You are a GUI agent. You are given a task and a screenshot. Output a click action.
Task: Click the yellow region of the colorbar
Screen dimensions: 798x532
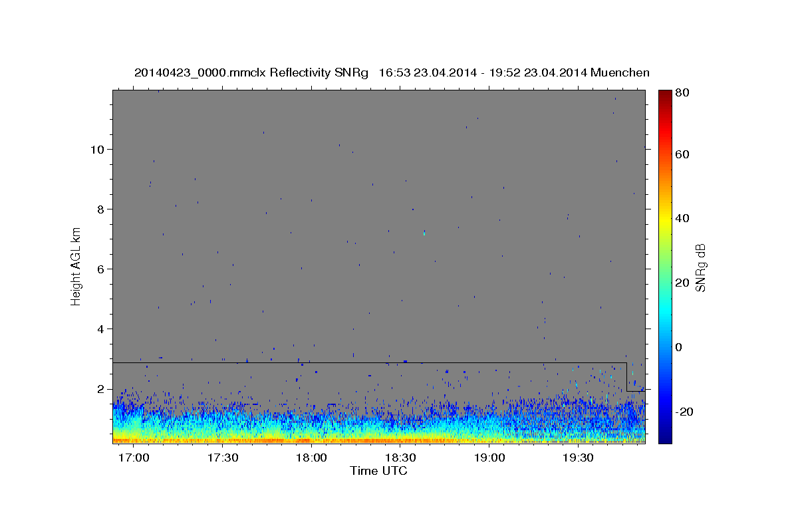[x=665, y=219]
